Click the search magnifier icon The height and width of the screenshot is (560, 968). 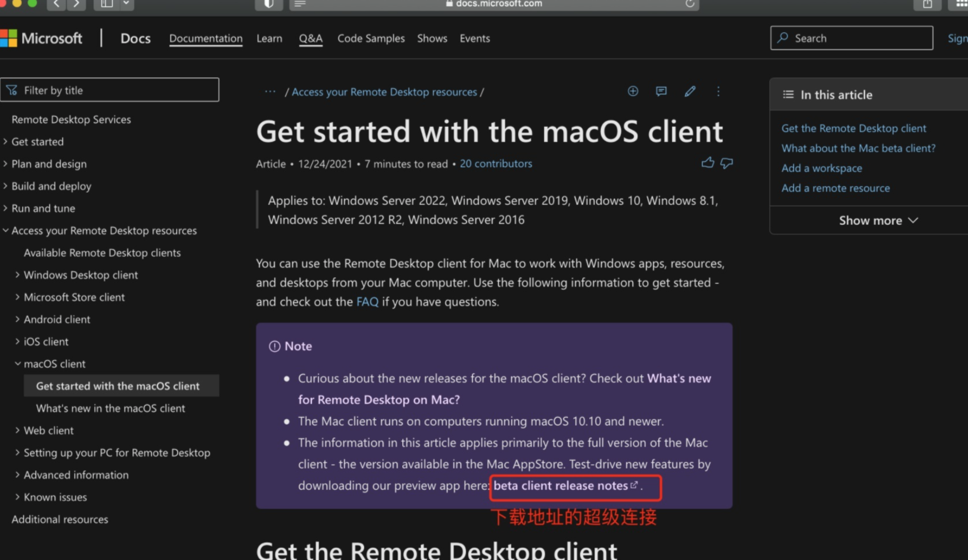tap(783, 38)
